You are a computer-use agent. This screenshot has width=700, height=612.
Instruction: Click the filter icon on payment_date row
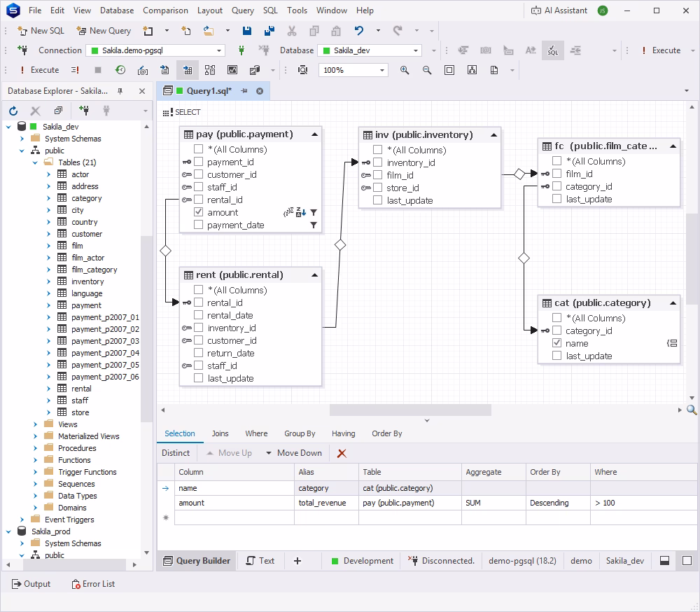pyautogui.click(x=314, y=225)
